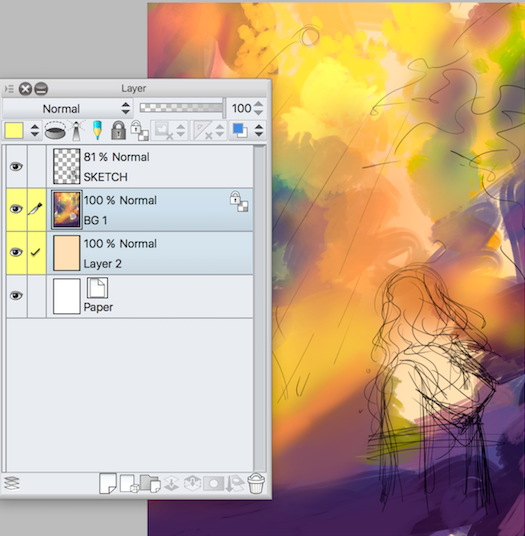Delete layer with the trash can icon
Image resolution: width=525 pixels, height=536 pixels.
(256, 483)
